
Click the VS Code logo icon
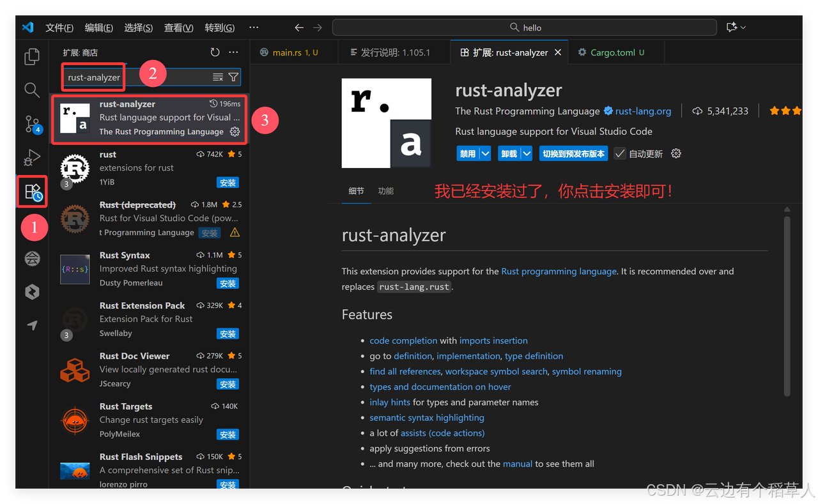tap(27, 27)
